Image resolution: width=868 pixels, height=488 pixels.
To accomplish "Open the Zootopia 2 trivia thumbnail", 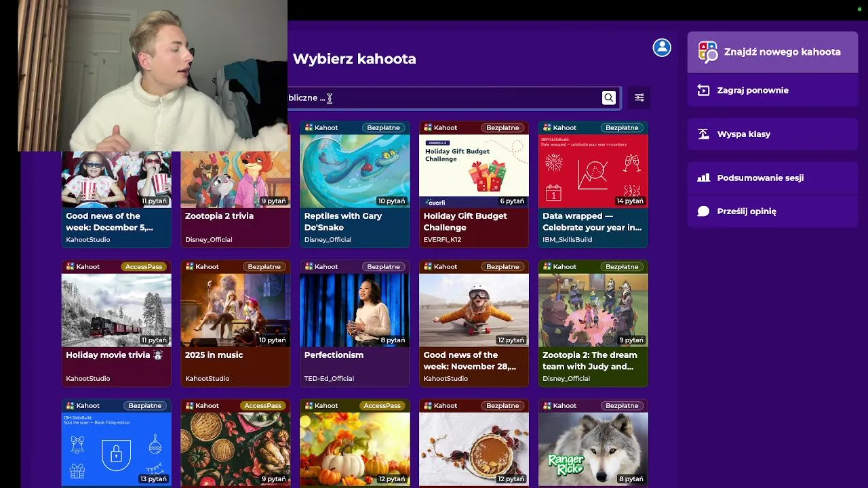I will pyautogui.click(x=235, y=180).
